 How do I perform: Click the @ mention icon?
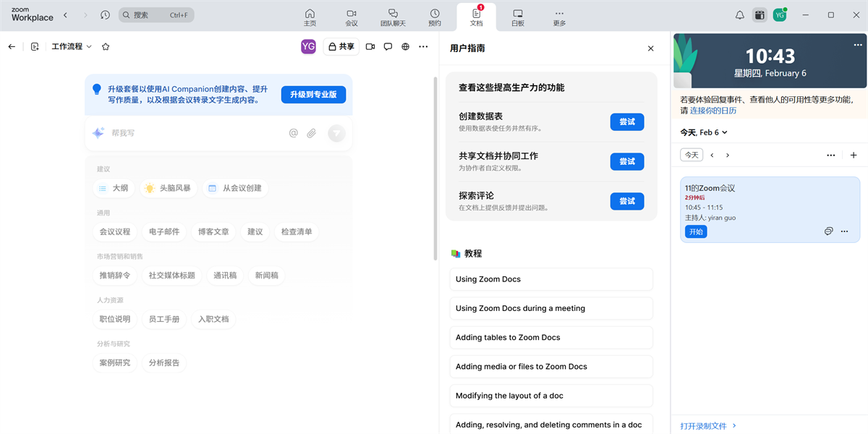292,133
